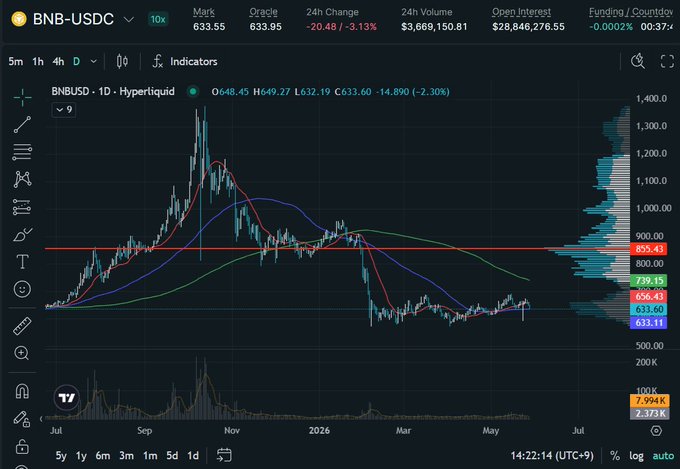Expand the timeframe dropdown chevron
The image size is (680, 469).
click(94, 62)
